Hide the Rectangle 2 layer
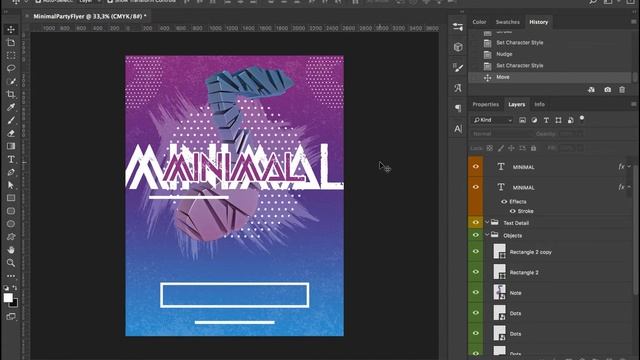 tap(476, 272)
